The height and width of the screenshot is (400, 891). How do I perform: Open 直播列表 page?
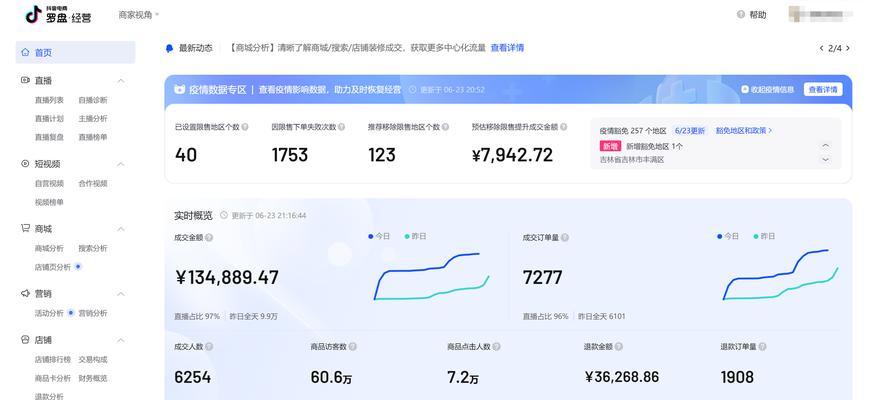(x=49, y=100)
